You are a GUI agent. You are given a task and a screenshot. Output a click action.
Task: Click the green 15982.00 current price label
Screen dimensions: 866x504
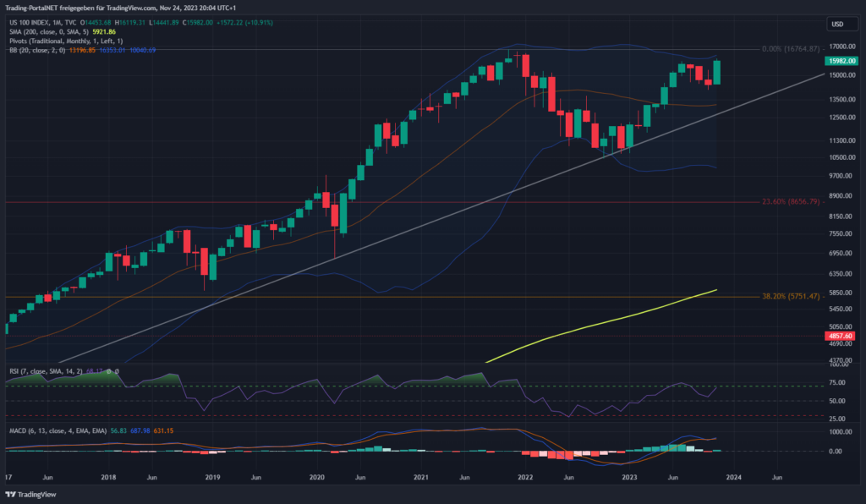pyautogui.click(x=837, y=62)
